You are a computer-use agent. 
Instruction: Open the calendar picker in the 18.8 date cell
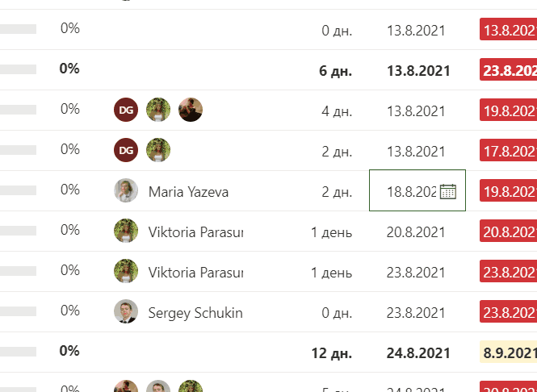tap(447, 191)
